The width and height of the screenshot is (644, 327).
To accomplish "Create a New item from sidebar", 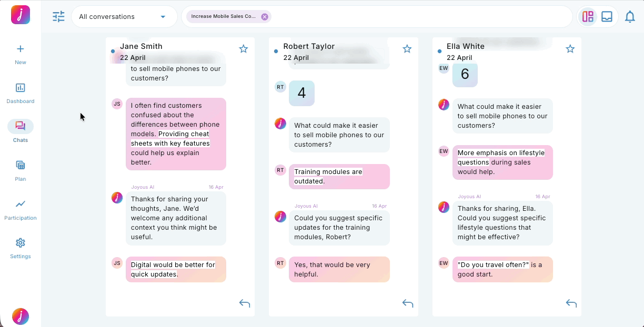I will [21, 54].
